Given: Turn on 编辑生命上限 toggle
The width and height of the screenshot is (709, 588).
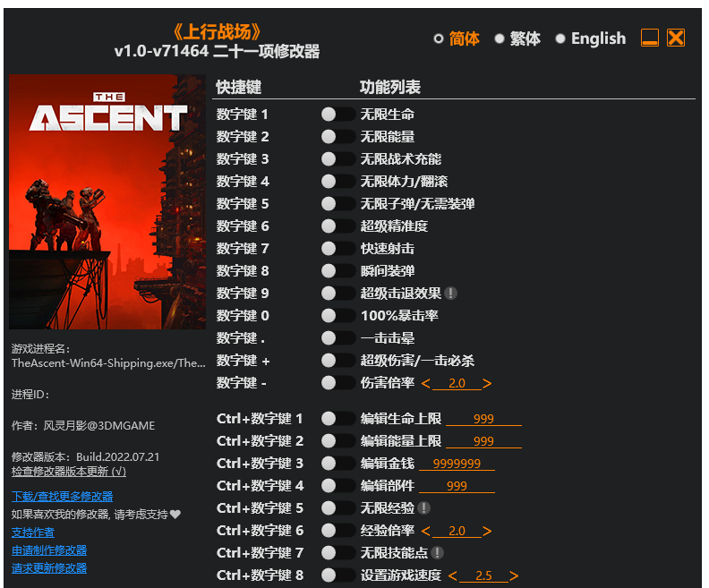Looking at the screenshot, I should [x=337, y=419].
